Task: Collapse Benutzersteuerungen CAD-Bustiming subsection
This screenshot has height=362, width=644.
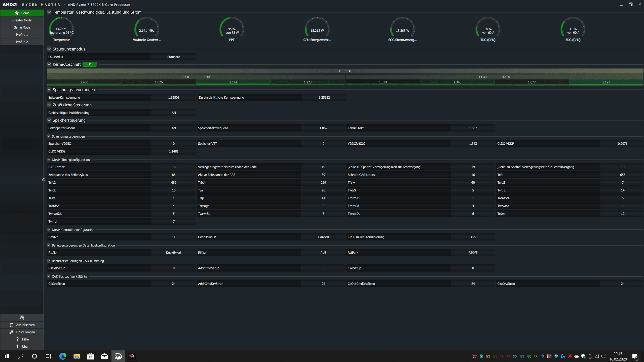Action: [49, 261]
